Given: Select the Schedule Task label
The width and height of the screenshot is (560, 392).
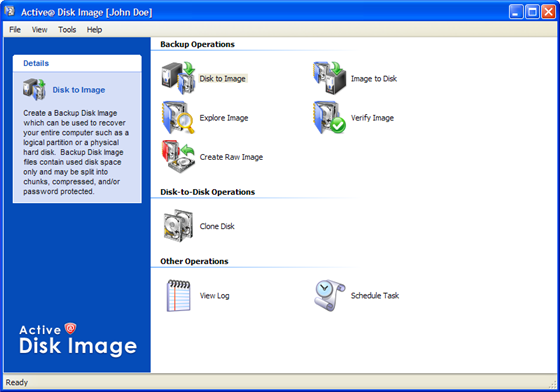Looking at the screenshot, I should click(375, 296).
